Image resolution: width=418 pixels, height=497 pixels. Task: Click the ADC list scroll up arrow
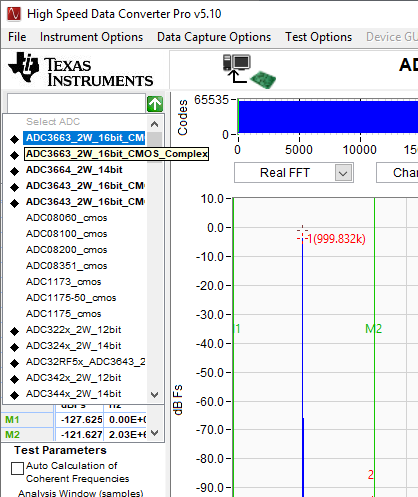pos(154,124)
